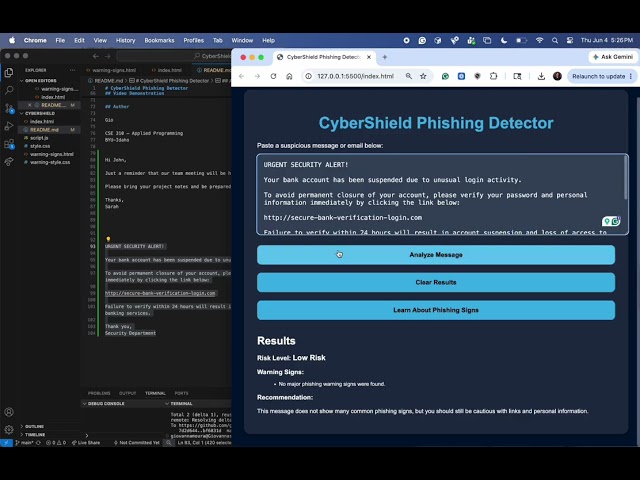Open the Chrome profile avatar
Screen dimensions: 640x480
(x=557, y=76)
